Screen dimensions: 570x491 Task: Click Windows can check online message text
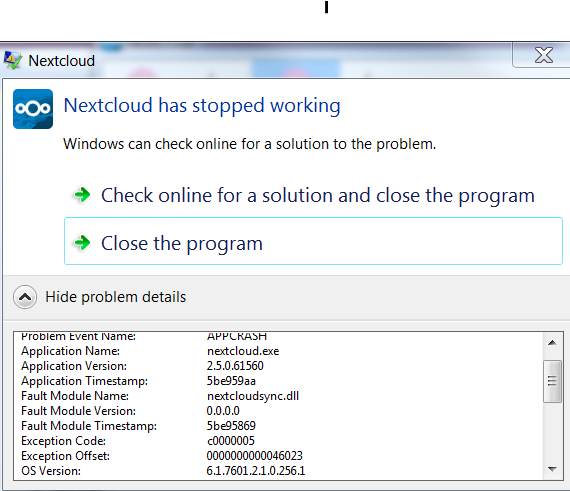pos(249,144)
